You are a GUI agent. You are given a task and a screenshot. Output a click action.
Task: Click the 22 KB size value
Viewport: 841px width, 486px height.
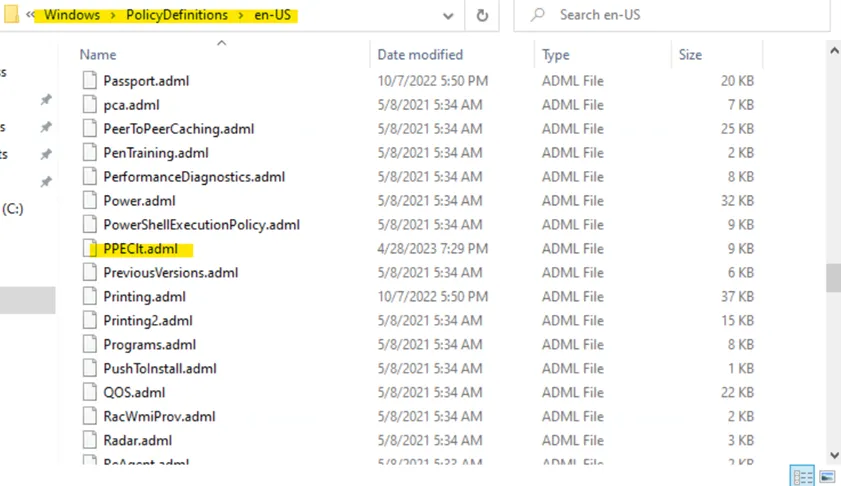pos(737,393)
